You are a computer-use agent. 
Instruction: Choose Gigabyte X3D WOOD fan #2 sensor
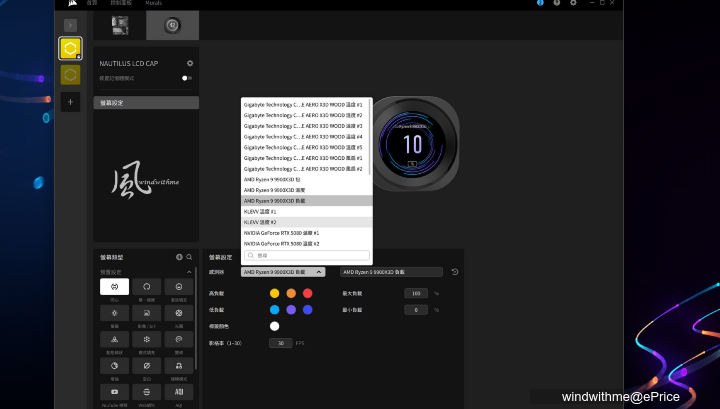click(305, 169)
